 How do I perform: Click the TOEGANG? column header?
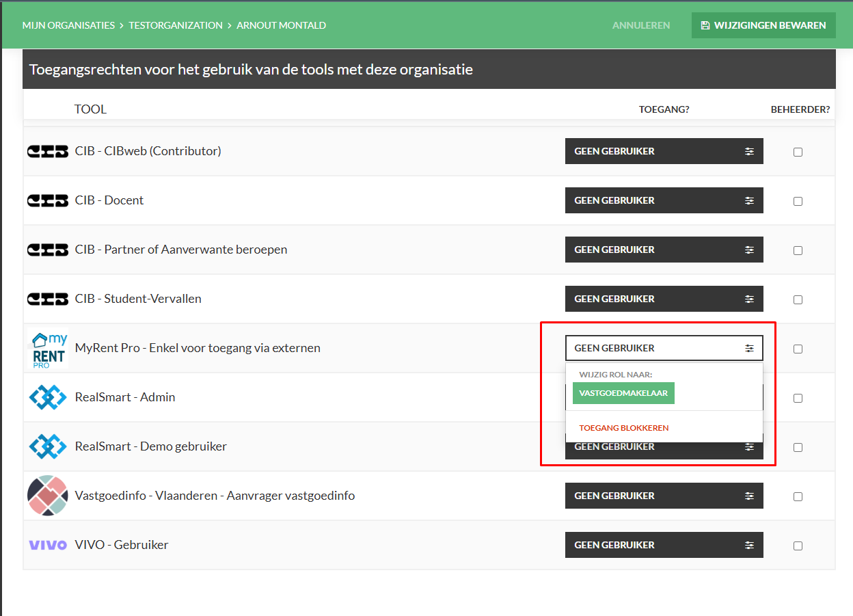coord(664,109)
